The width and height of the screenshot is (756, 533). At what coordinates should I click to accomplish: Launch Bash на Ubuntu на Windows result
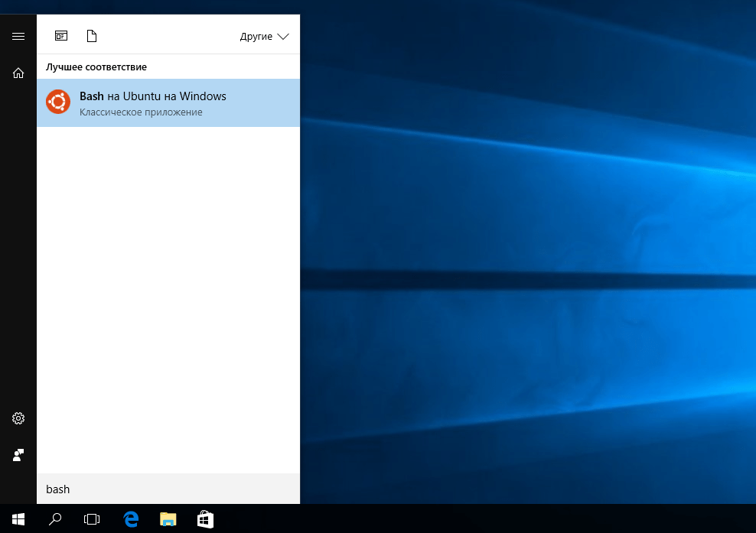tap(168, 102)
